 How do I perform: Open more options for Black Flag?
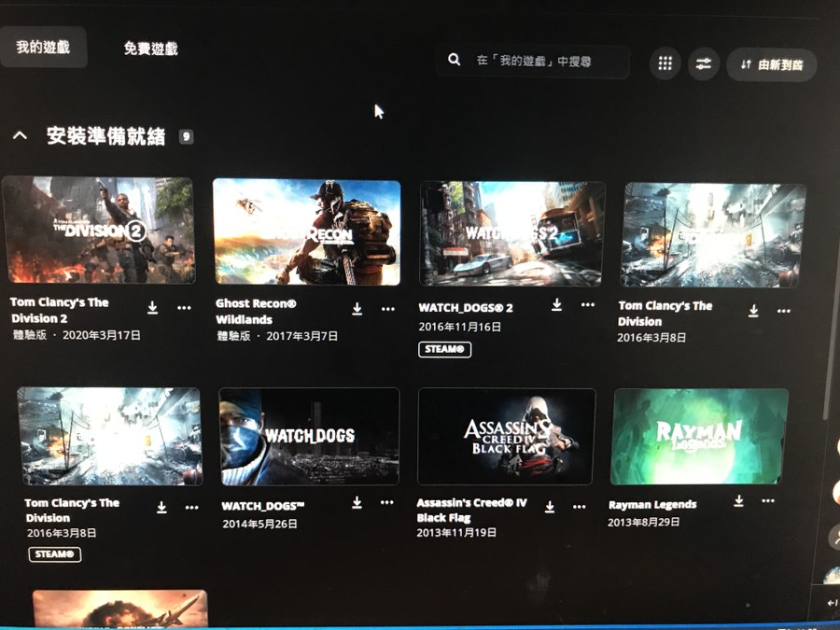pyautogui.click(x=579, y=507)
